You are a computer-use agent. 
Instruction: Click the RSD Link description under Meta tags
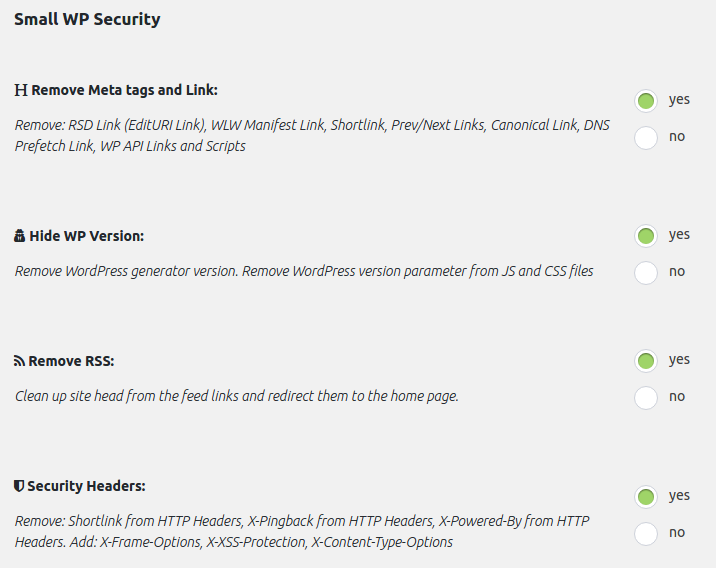click(x=312, y=135)
